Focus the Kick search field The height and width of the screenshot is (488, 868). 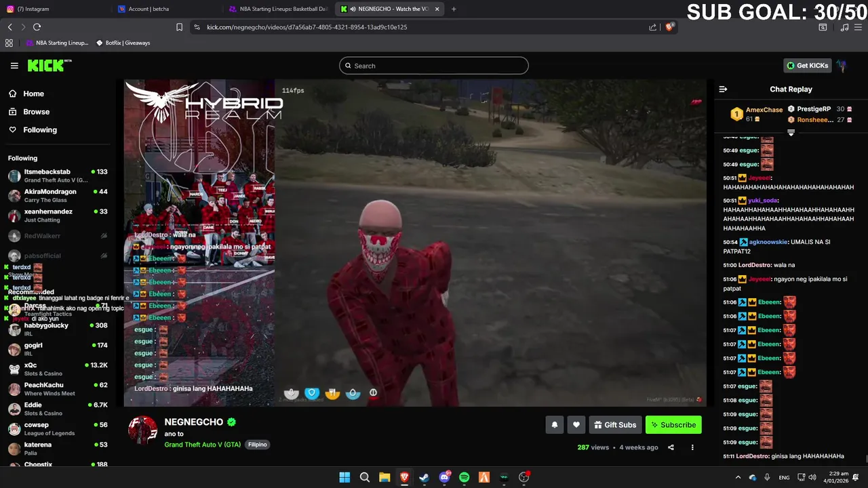pos(434,66)
